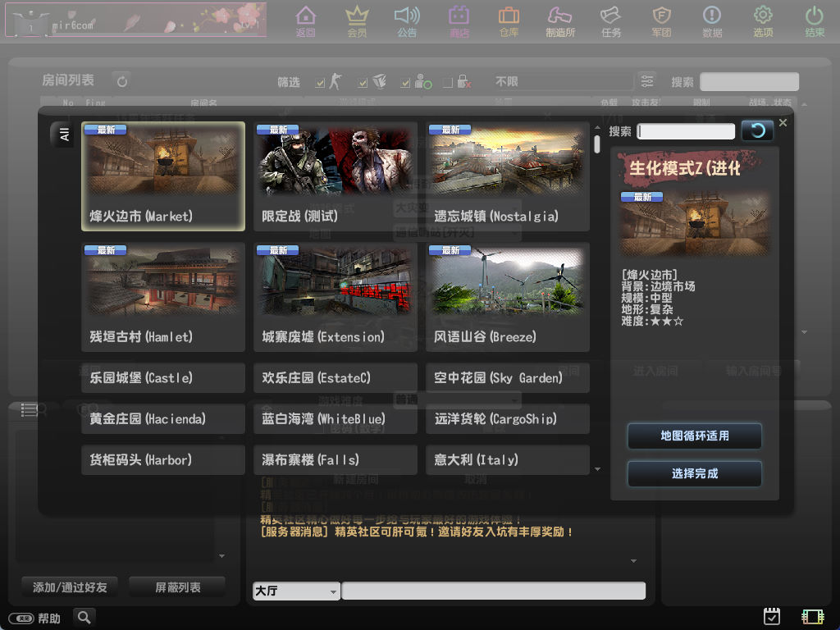840x630 pixels.
Task: Close the map selection dialog
Action: (x=783, y=123)
